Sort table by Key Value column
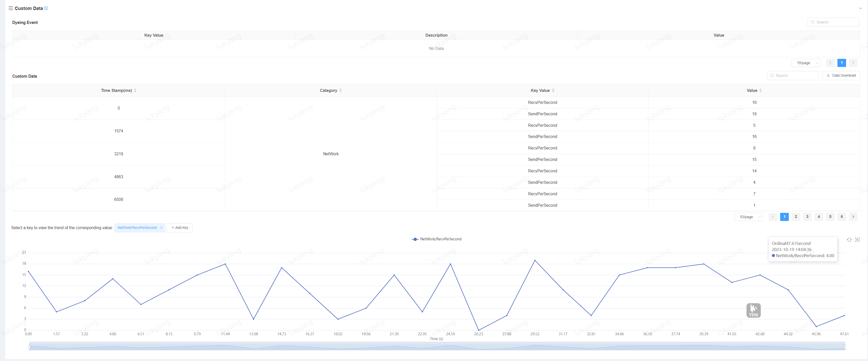Screen dimensions: 868x361 [x=553, y=91]
